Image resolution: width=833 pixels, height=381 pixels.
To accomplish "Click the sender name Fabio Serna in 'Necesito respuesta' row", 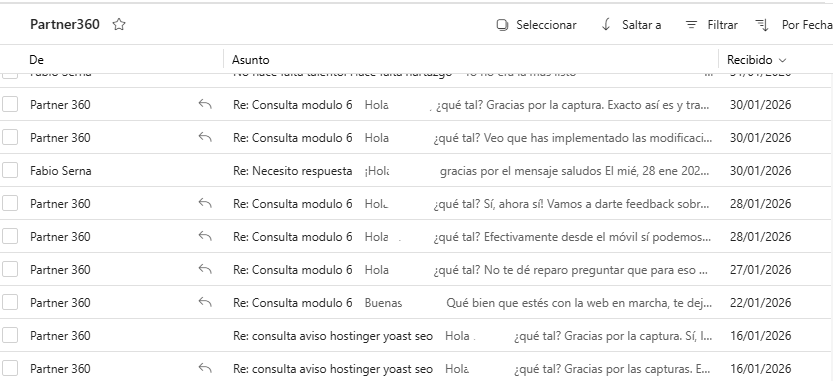I will [x=61, y=171].
